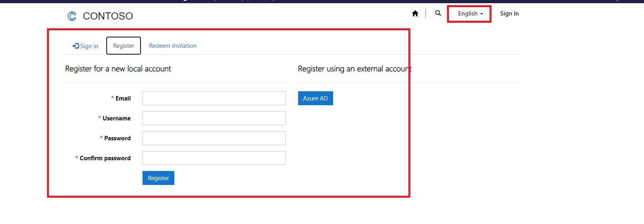This screenshot has height=224, width=644.
Task: Switch to the Sign in tab
Action: (x=86, y=46)
